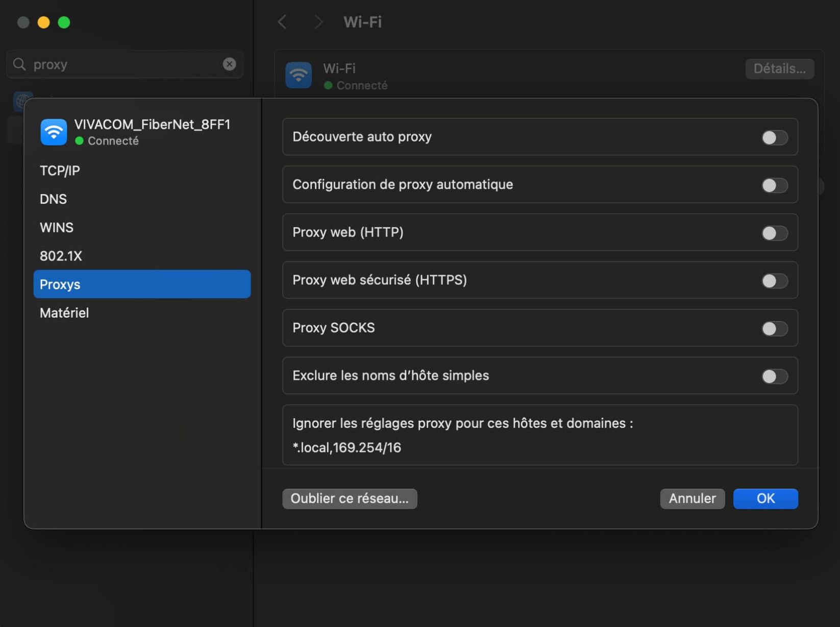Click the yellow minimize window button
The width and height of the screenshot is (840, 627).
click(x=43, y=22)
